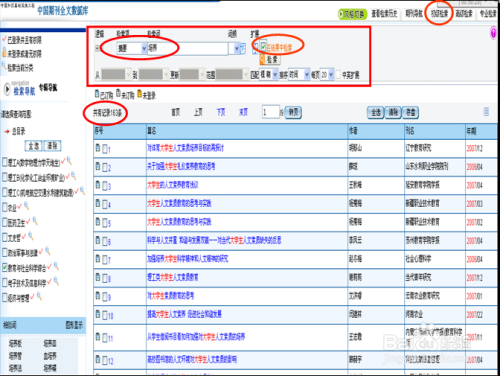The height and width of the screenshot is (376, 500).
Task: Open the 从 start-year dropdown
Action: (116, 75)
